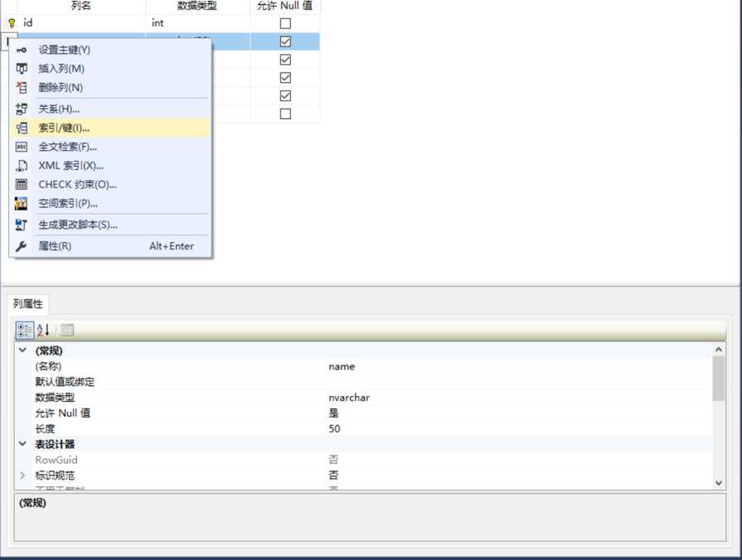Viewport: 742px width, 560px height.
Task: Click the 允许 Null 值 column header
Action: point(285,6)
